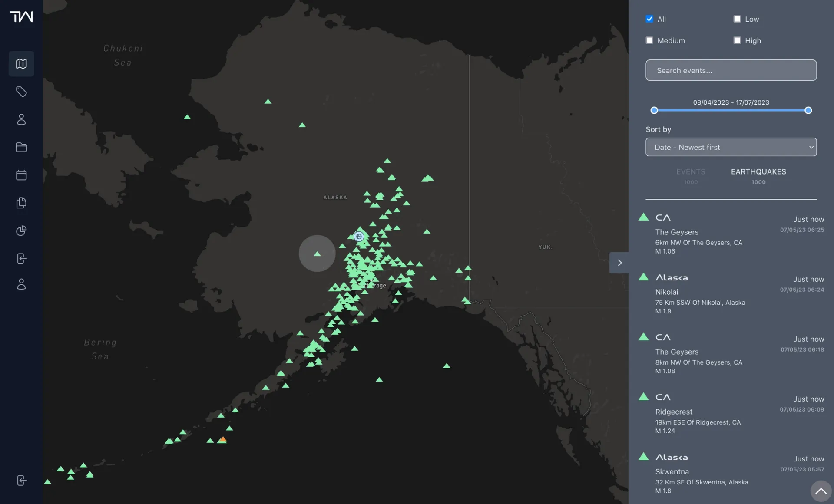Open the pie chart analytics icon
Image resolution: width=834 pixels, height=504 pixels.
pyautogui.click(x=21, y=231)
